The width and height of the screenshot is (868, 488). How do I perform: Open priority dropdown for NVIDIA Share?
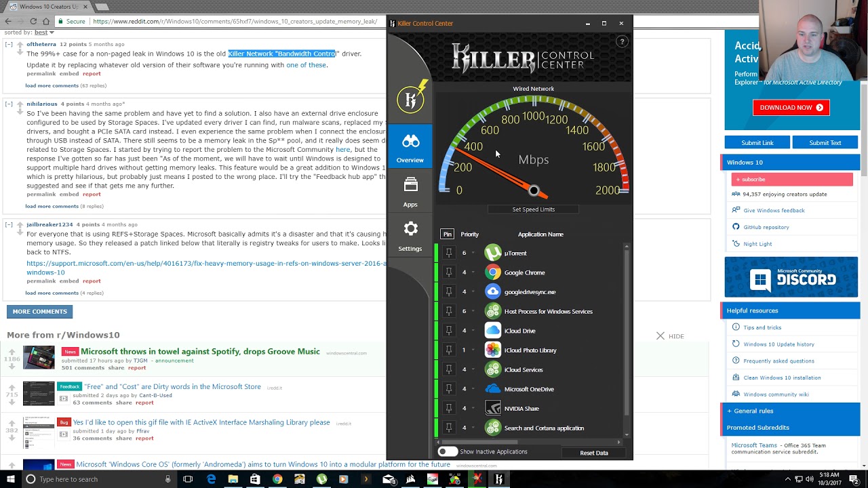click(473, 408)
